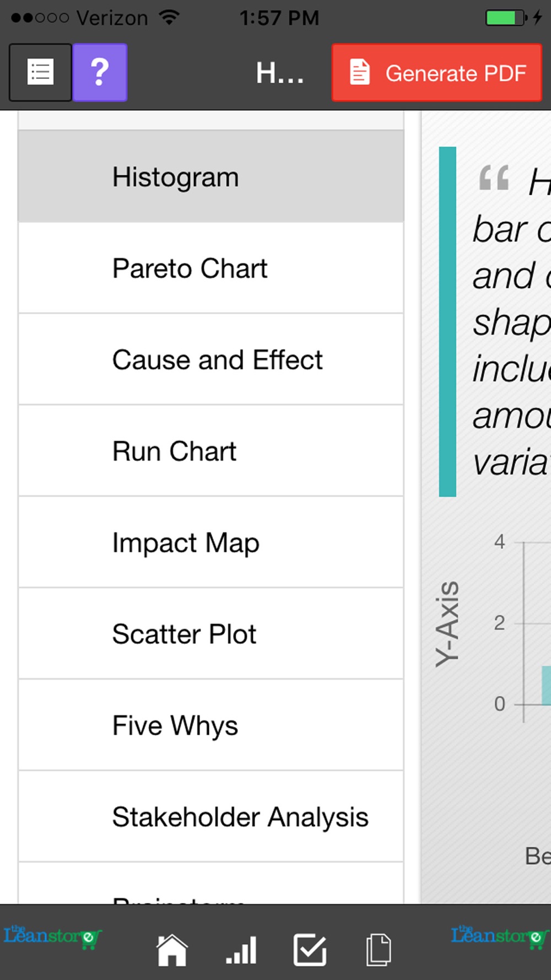Choose Stakeholder Analysis from the list

pyautogui.click(x=211, y=817)
